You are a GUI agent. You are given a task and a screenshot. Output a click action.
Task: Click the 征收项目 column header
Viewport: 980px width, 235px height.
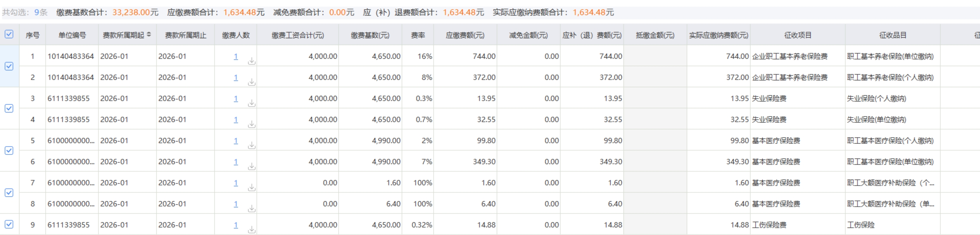tap(797, 35)
